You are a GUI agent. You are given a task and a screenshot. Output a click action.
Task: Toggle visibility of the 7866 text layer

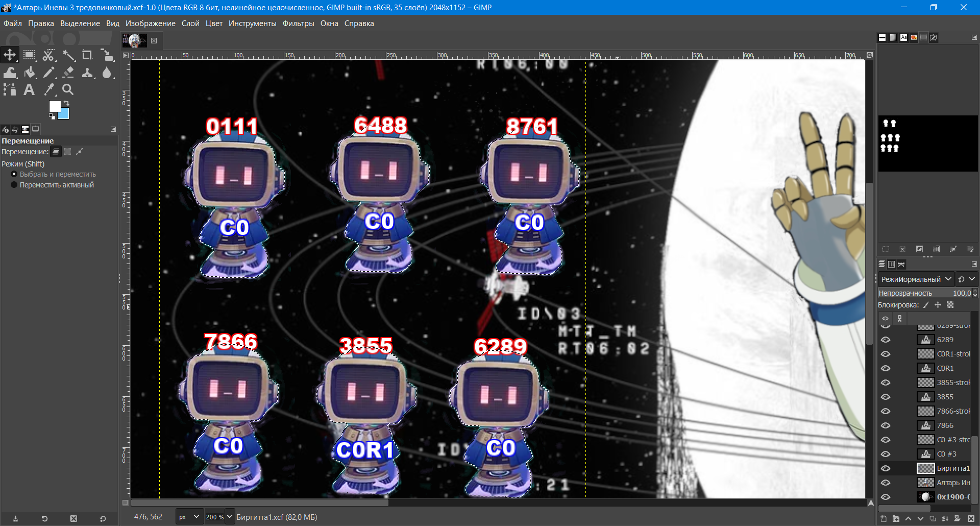[x=886, y=425]
